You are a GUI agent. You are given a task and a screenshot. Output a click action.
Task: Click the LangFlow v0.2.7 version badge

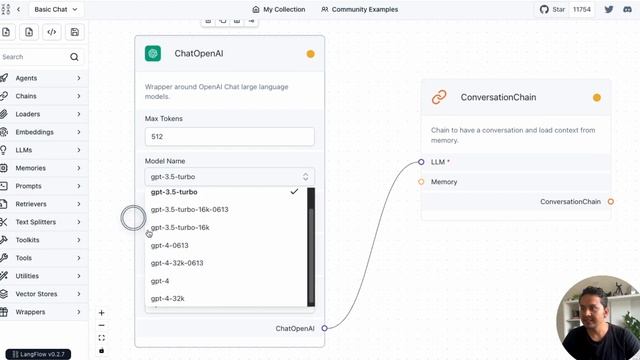tap(38, 354)
